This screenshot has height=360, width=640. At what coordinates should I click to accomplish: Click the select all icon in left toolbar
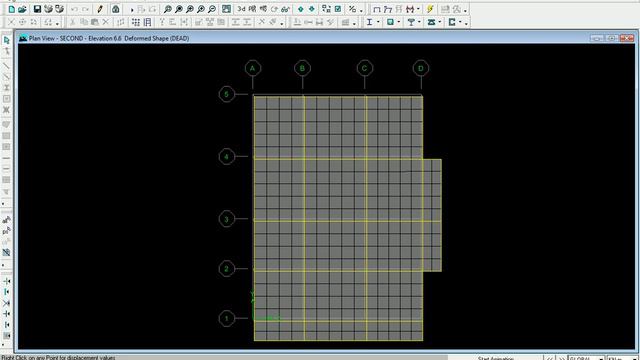click(7, 220)
